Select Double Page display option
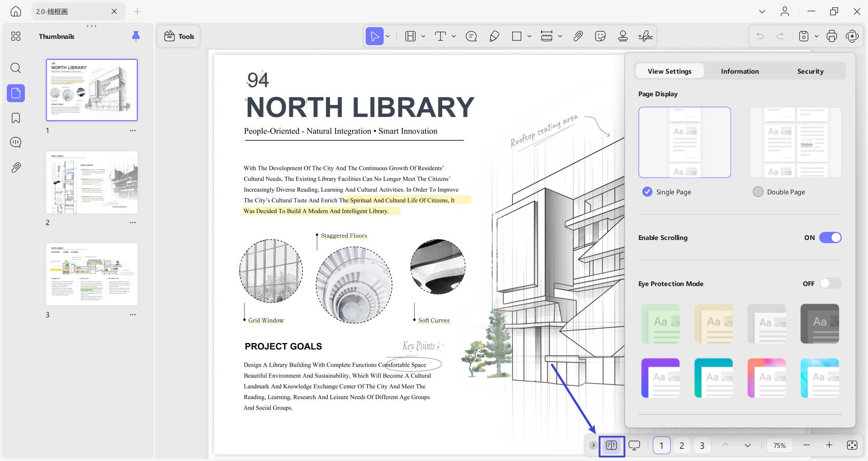Viewport: 868px width, 461px height. coord(758,192)
